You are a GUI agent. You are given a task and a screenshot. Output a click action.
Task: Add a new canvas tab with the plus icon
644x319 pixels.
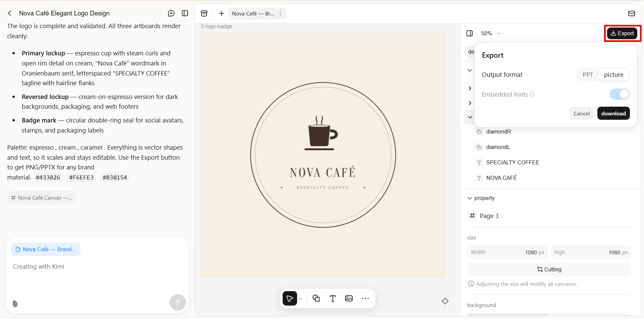tap(221, 13)
